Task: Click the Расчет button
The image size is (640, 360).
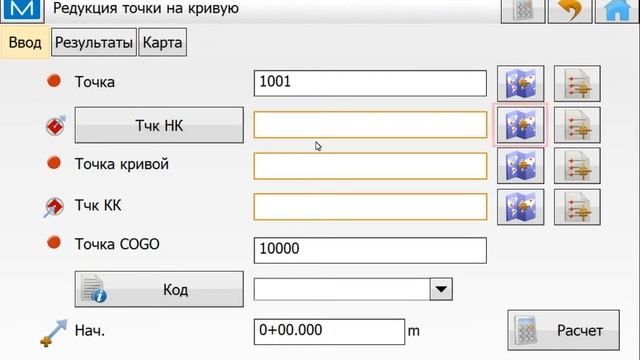Action: (x=563, y=330)
